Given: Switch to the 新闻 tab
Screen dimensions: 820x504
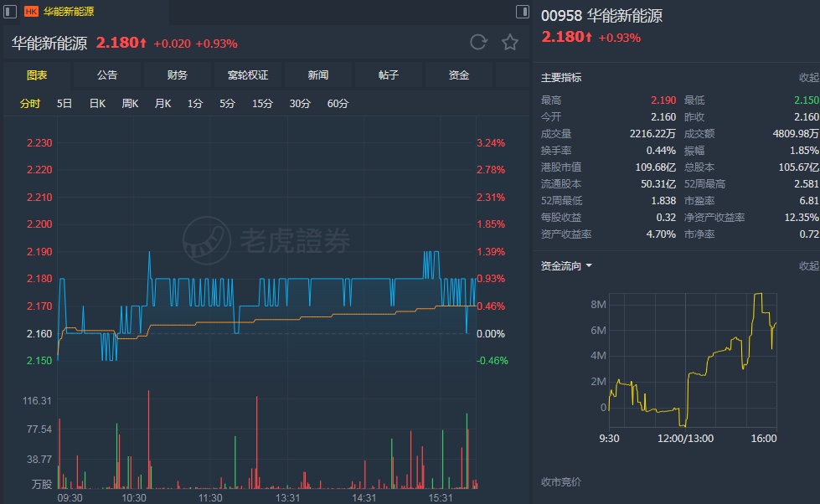Looking at the screenshot, I should [318, 75].
